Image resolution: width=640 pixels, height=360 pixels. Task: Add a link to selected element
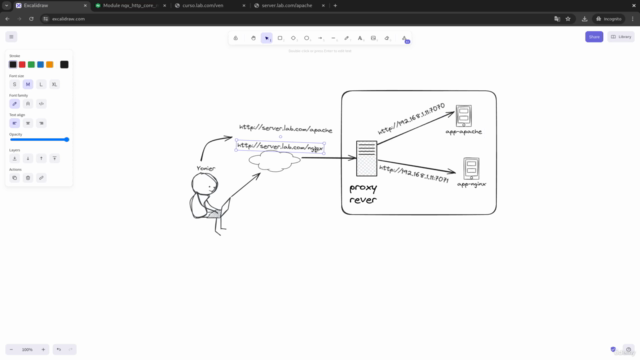pos(41,178)
